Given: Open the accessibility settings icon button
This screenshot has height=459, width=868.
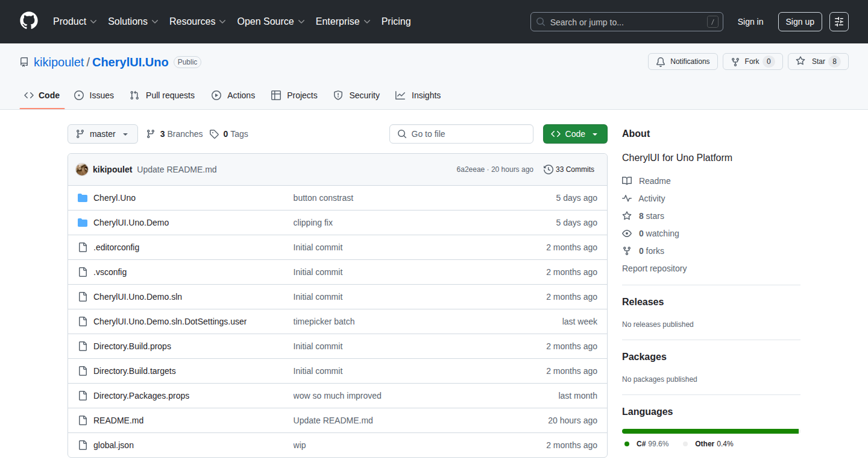Looking at the screenshot, I should point(839,22).
